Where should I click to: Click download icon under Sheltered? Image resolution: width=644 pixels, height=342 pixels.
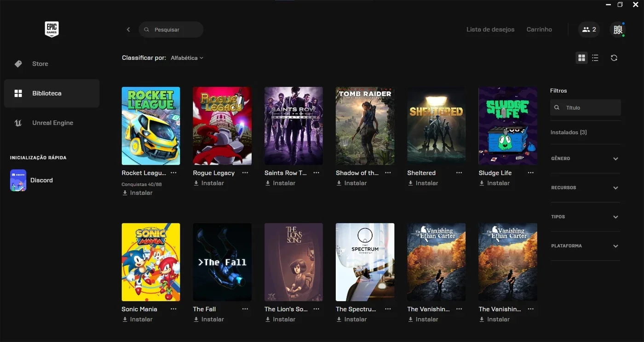point(410,183)
